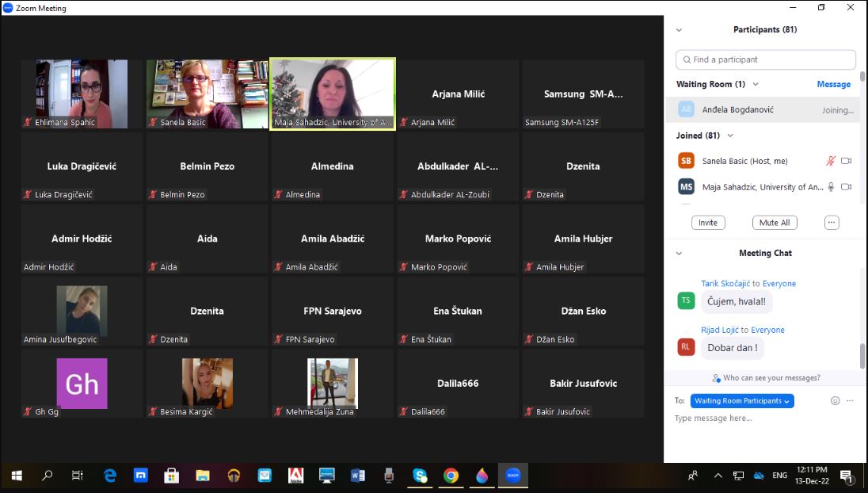Open chat more options ellipsis
This screenshot has width=868, height=493.
[850, 401]
